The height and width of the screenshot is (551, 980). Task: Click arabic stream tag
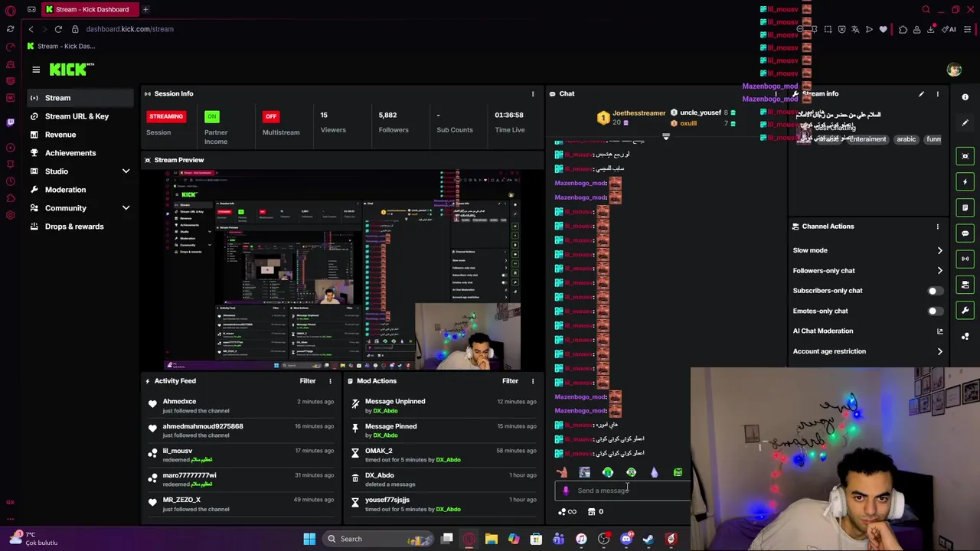coord(906,139)
